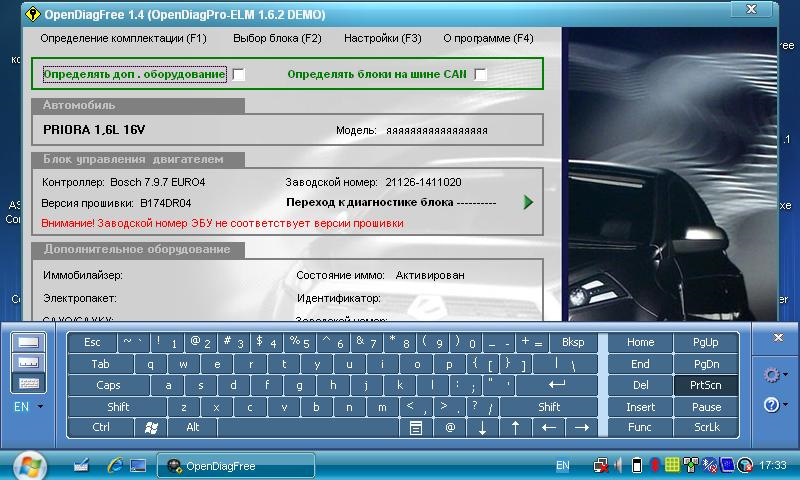This screenshot has height=480, width=800.
Task: Click the 'Переход к диагностике блока' link
Action: (391, 202)
